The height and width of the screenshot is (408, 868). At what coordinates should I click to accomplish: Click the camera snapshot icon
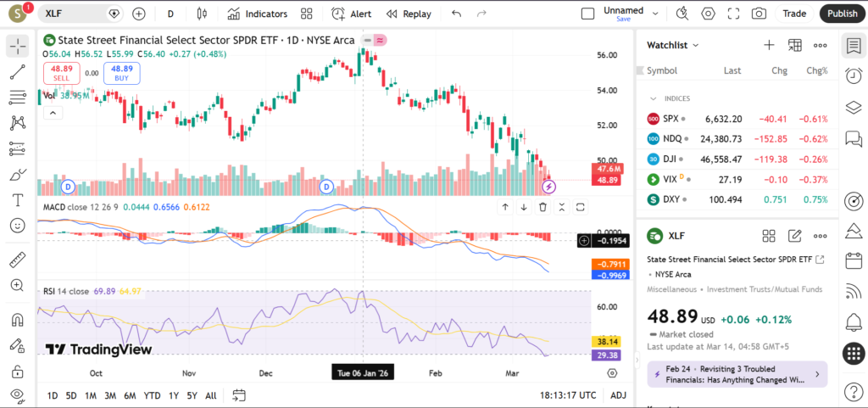(x=759, y=14)
